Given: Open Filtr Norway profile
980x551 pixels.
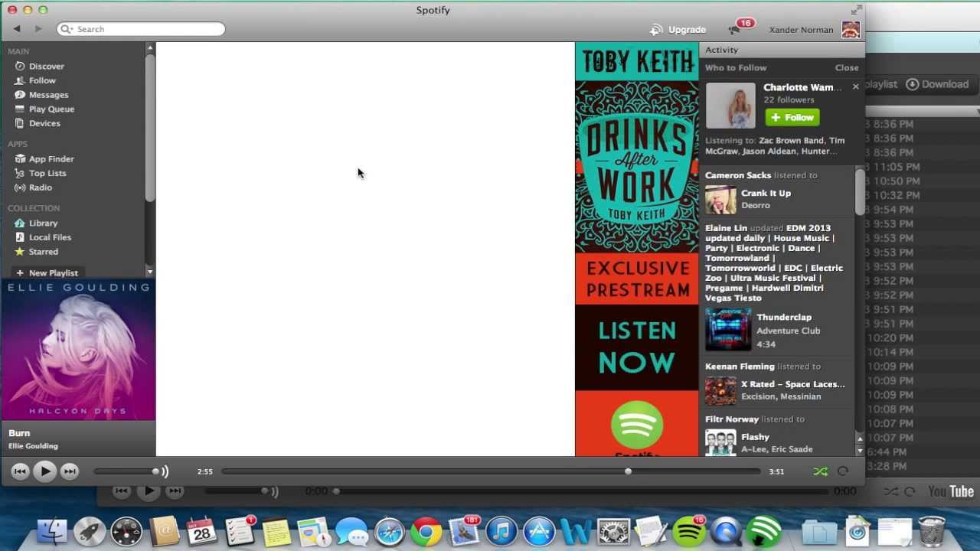Looking at the screenshot, I should [732, 419].
